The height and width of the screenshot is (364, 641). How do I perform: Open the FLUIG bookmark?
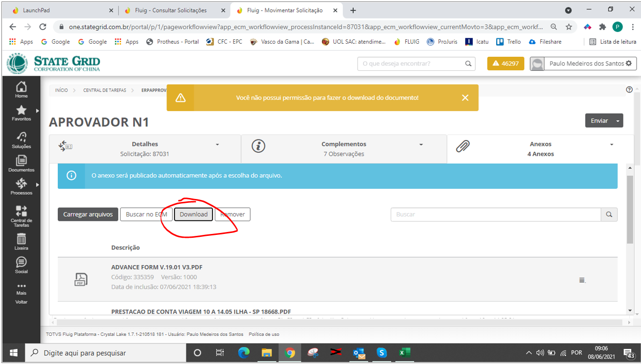pos(406,42)
